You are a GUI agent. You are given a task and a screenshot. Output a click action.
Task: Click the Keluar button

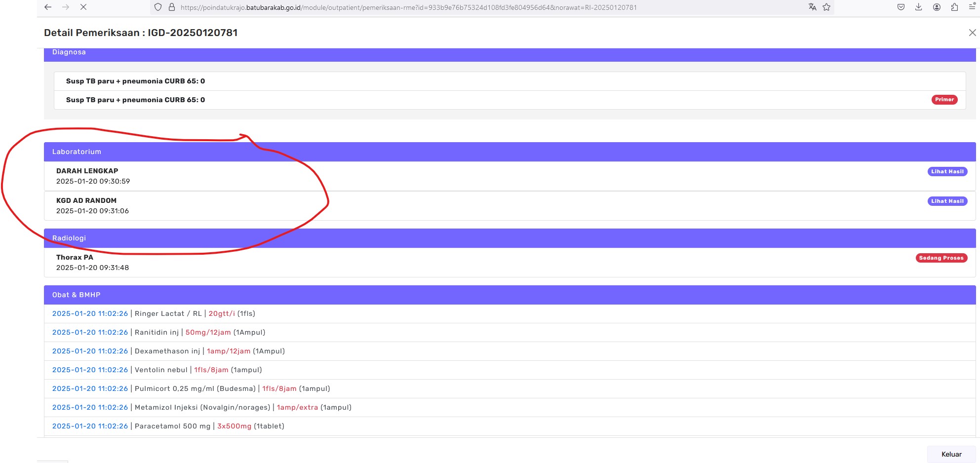tap(951, 454)
